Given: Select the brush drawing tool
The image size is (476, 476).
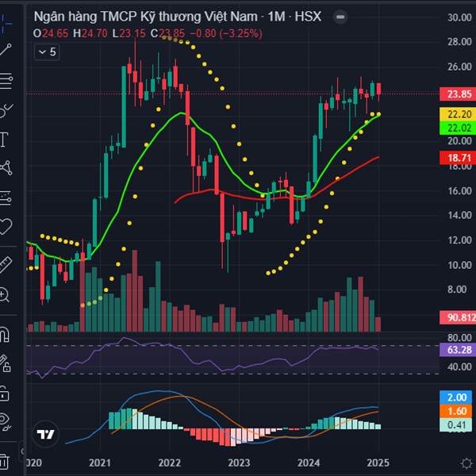Looking at the screenshot, I should coord(6,110).
